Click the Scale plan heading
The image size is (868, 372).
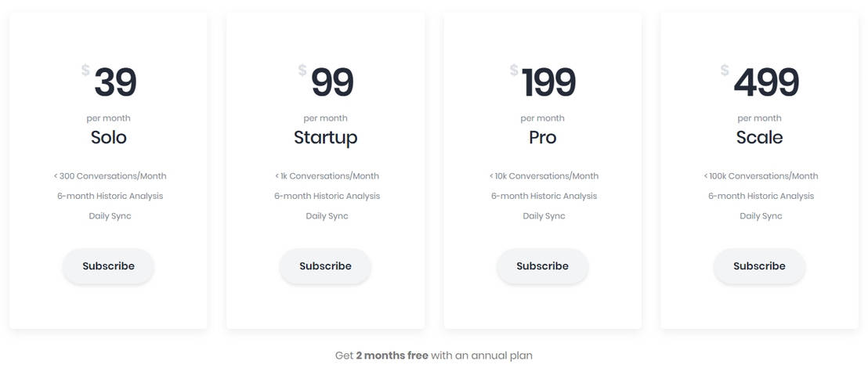pos(759,138)
